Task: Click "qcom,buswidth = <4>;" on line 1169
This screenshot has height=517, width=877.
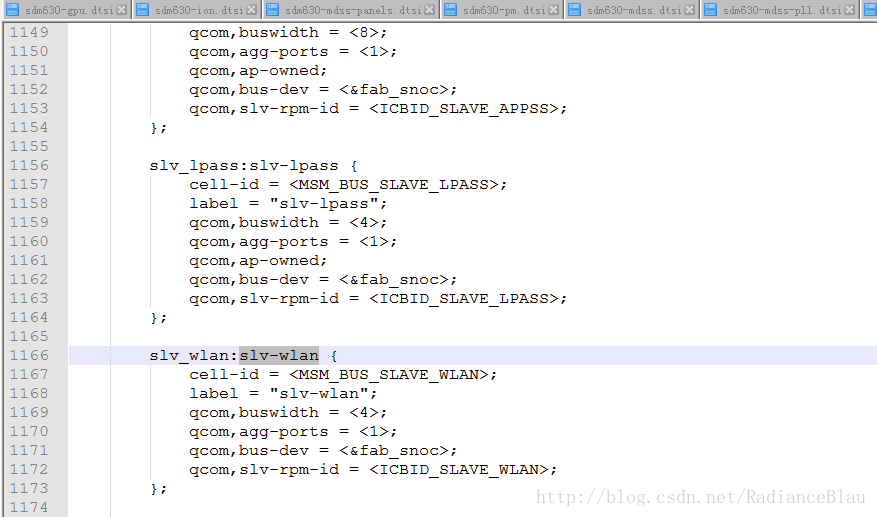Action: click(x=287, y=412)
